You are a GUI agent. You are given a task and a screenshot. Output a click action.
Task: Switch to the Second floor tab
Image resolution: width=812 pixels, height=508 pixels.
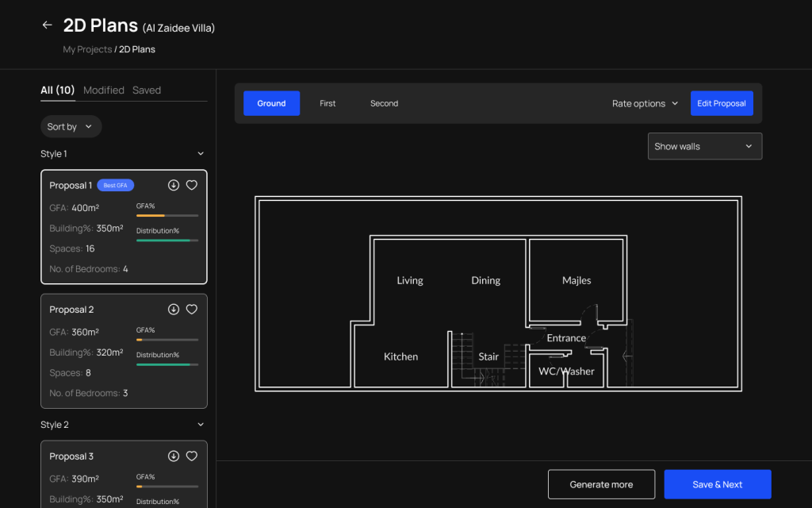click(x=384, y=103)
